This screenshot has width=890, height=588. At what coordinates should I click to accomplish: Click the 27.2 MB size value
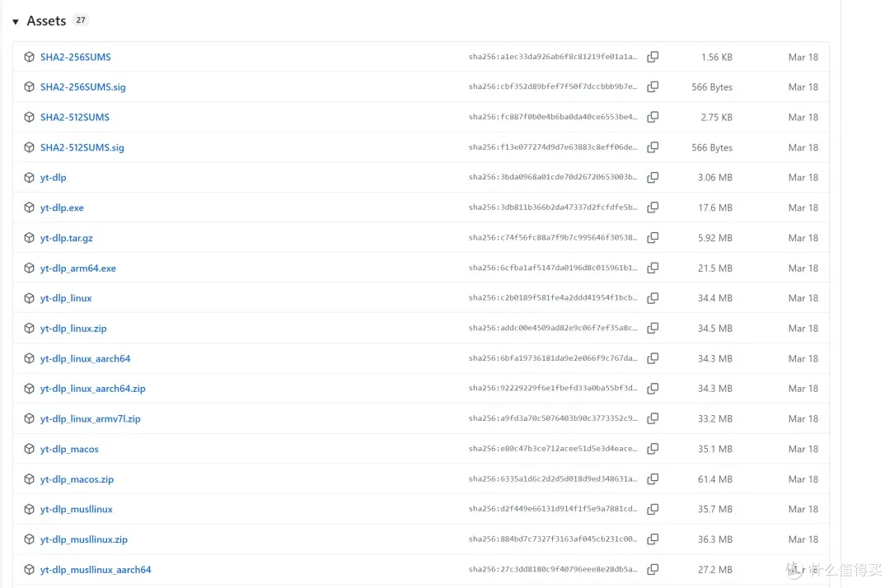[715, 570]
